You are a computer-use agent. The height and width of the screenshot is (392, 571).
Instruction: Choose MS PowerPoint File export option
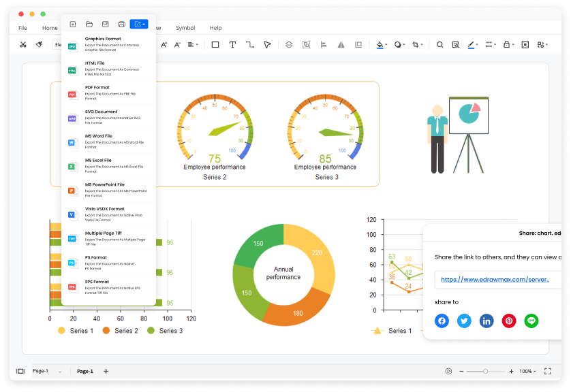(x=109, y=190)
